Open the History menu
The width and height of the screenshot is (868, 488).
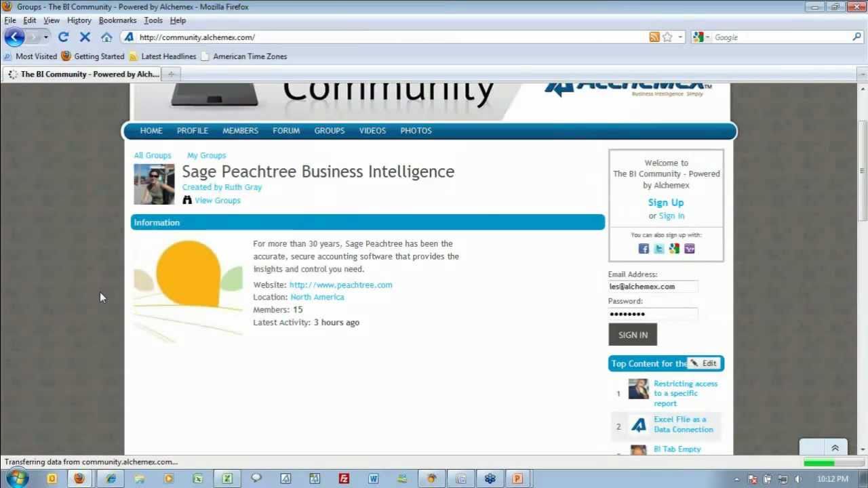[x=79, y=20]
